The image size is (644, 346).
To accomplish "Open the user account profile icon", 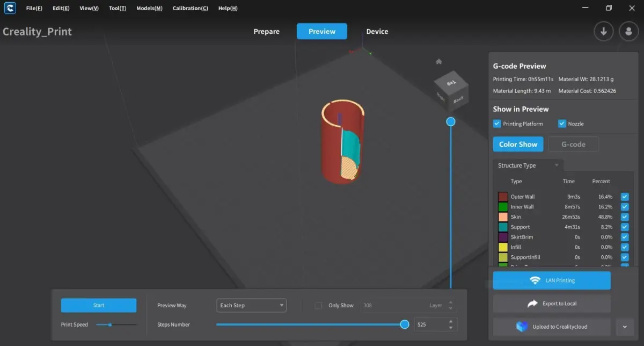I will pyautogui.click(x=629, y=31).
